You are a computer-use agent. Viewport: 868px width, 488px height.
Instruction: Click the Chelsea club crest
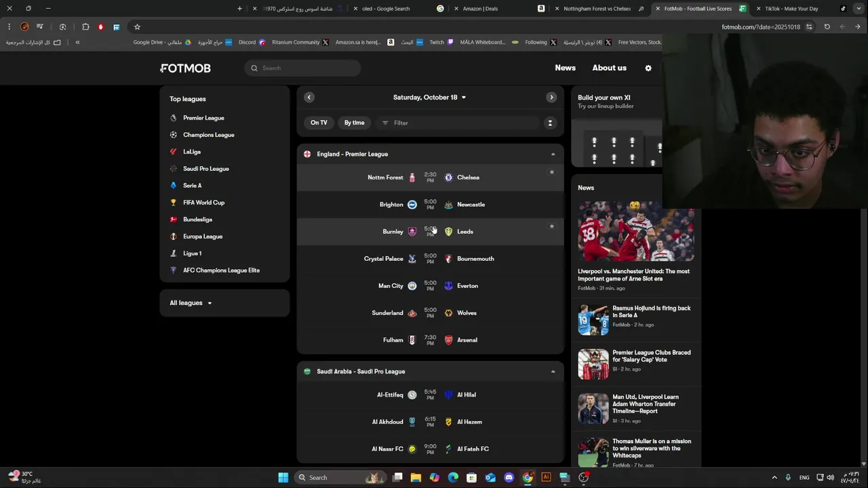(x=448, y=178)
